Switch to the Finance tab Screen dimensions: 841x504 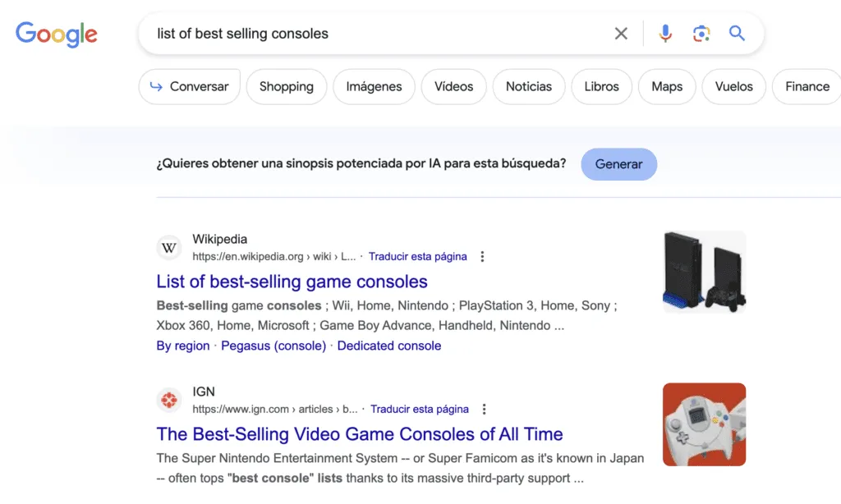(807, 86)
